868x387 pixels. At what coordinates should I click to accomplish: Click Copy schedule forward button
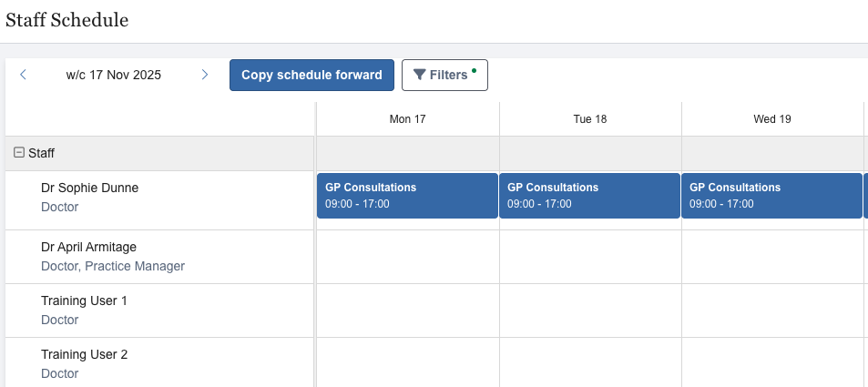(x=311, y=75)
